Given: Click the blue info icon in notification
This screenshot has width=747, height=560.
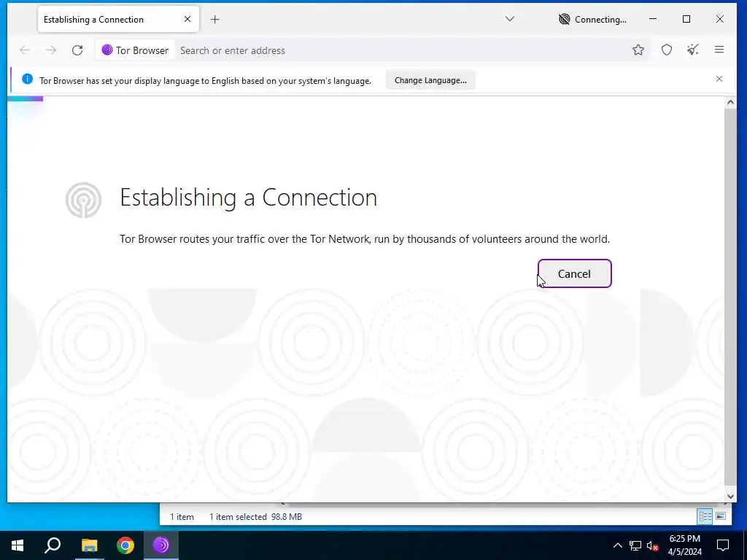Looking at the screenshot, I should pyautogui.click(x=27, y=79).
